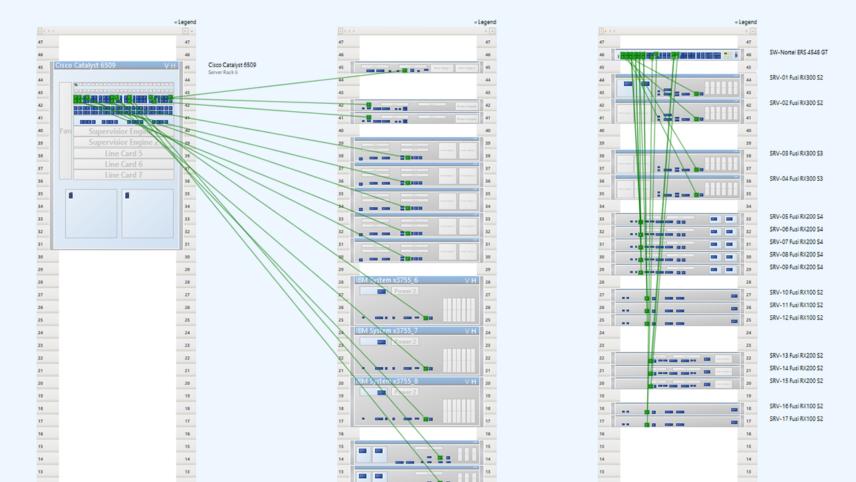
Task: Toggle V on the Cisco Catalyst 6509 title bar
Action: [167, 66]
